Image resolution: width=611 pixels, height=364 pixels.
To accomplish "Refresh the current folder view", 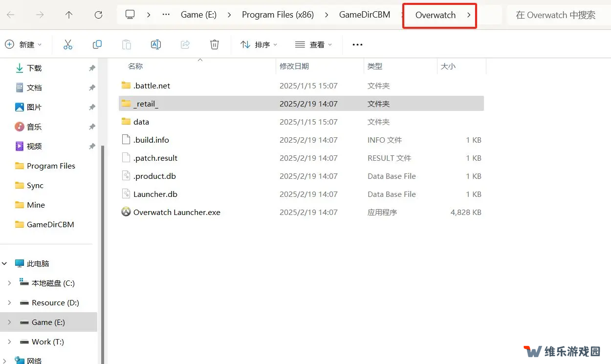I will click(98, 15).
